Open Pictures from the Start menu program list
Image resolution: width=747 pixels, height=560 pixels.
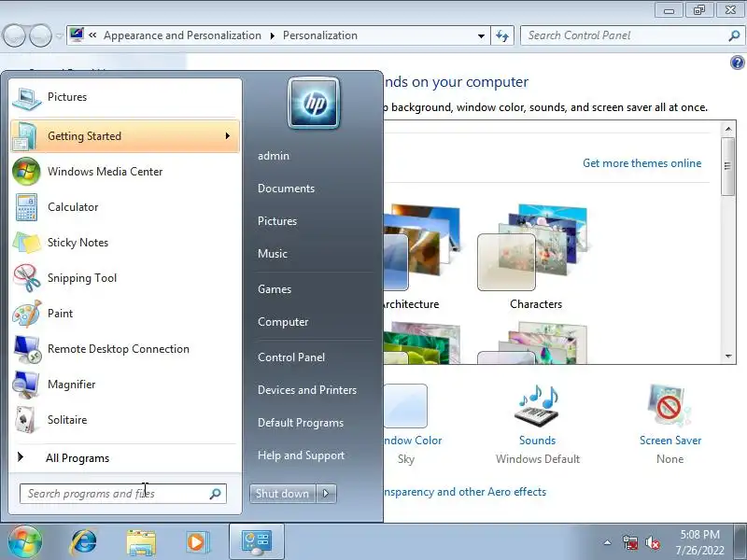coord(125,97)
